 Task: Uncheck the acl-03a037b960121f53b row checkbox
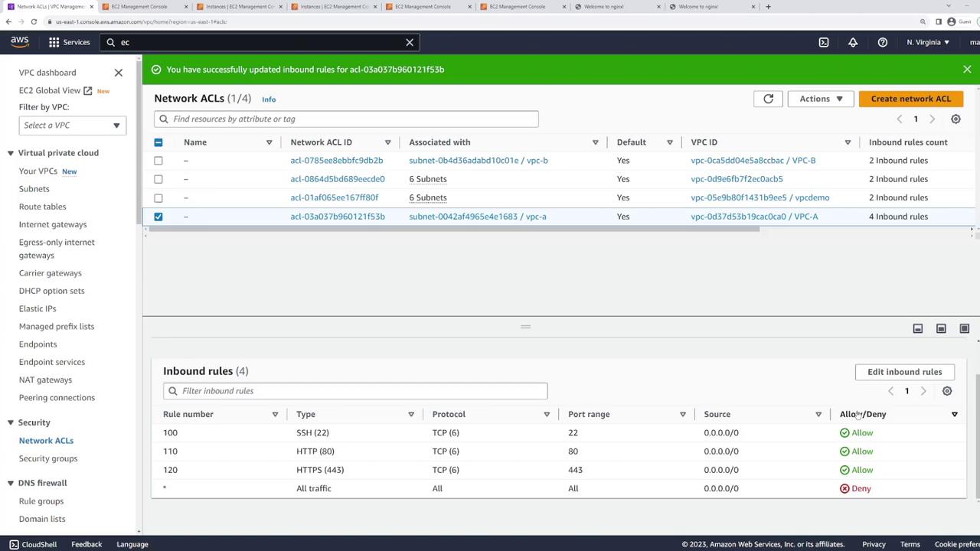(158, 217)
